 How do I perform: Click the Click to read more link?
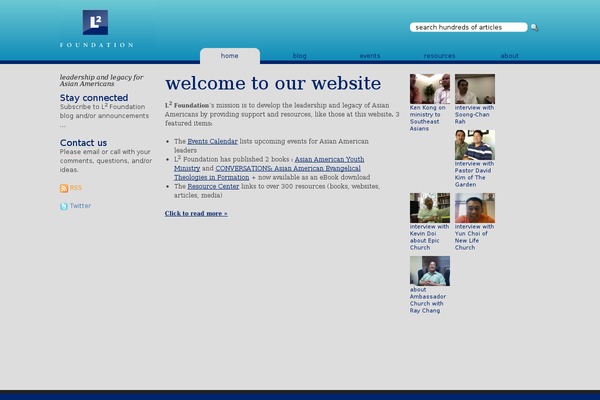(196, 214)
